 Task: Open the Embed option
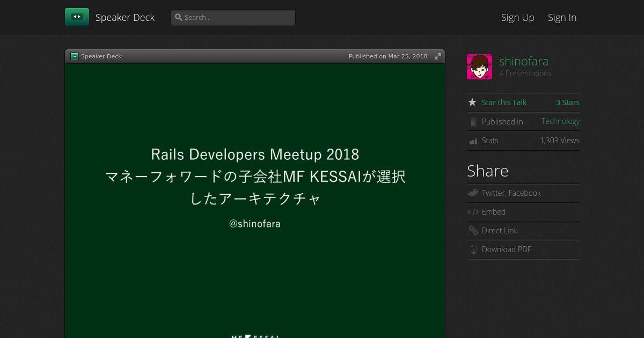pos(494,212)
